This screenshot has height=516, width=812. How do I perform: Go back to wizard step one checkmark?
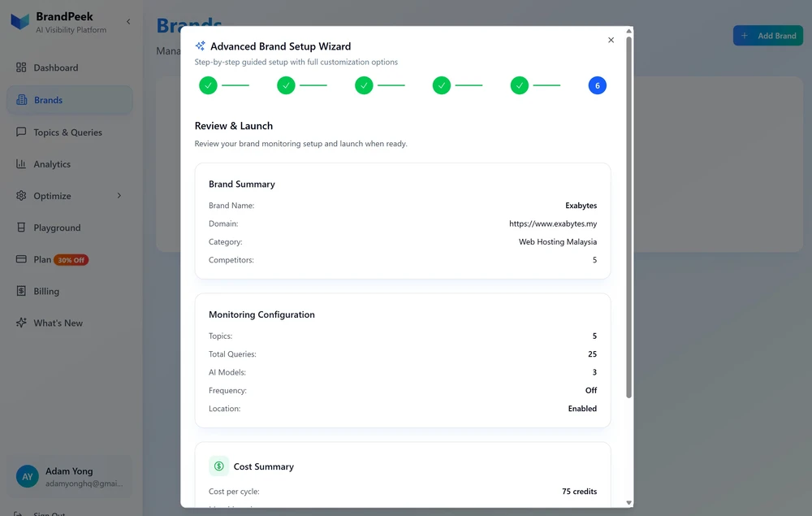pos(208,85)
